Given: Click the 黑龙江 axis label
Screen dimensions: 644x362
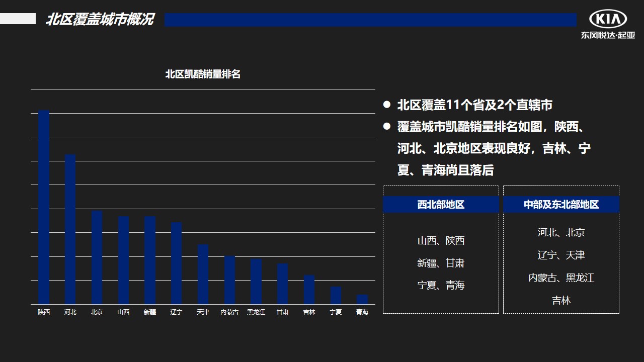Looking at the screenshot, I should (256, 312).
